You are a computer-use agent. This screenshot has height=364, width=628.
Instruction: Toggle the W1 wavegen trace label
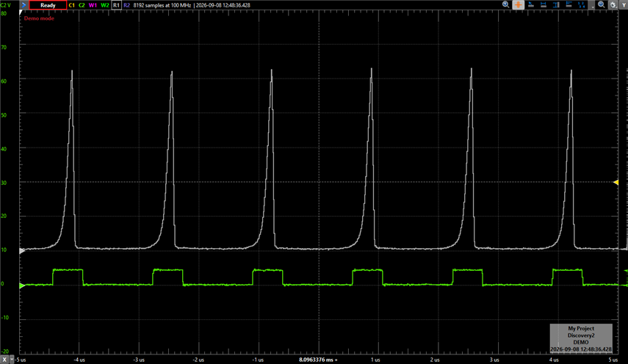pos(93,5)
